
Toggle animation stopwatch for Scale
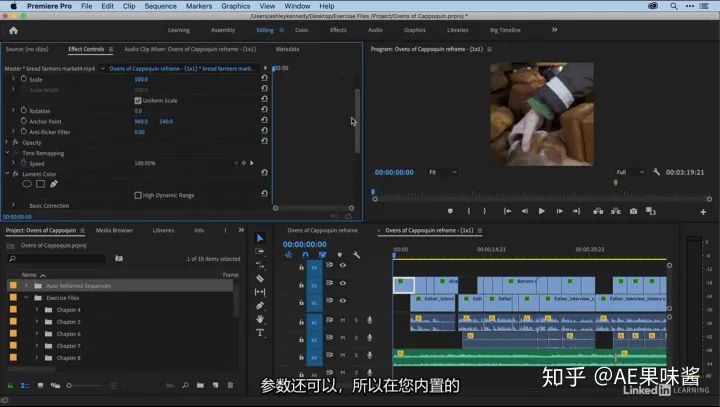pyautogui.click(x=24, y=79)
